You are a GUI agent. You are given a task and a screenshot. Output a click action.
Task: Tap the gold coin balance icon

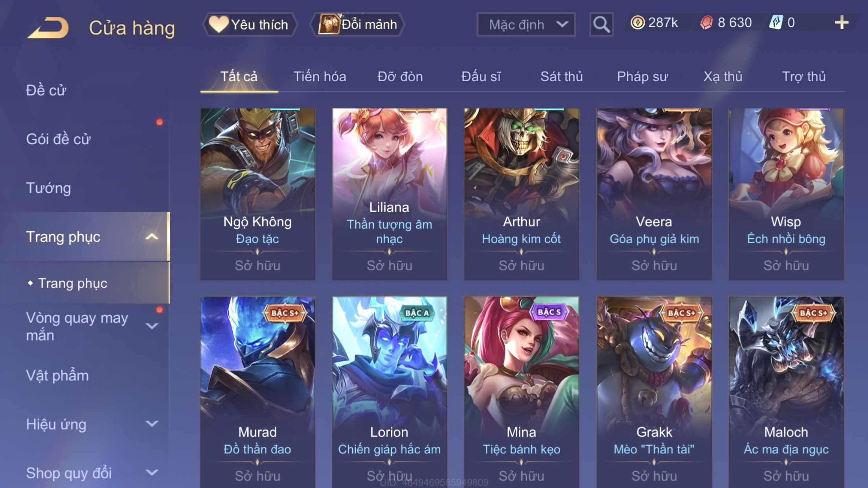(x=637, y=22)
